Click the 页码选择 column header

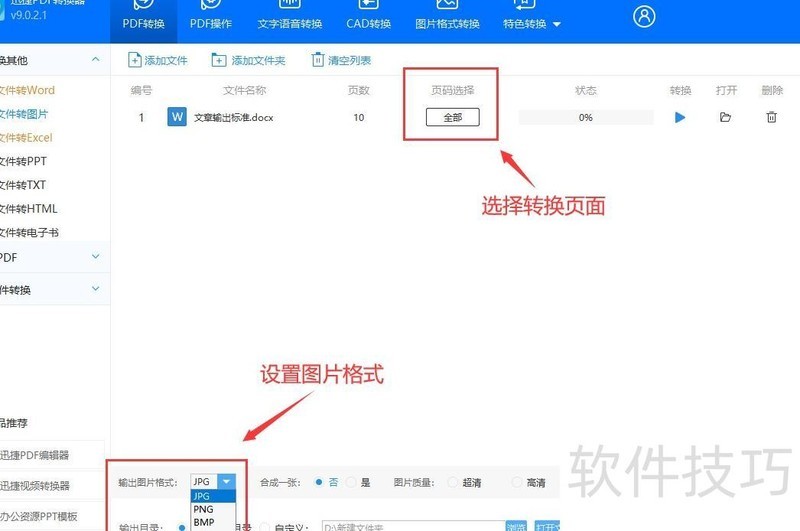pos(453,90)
